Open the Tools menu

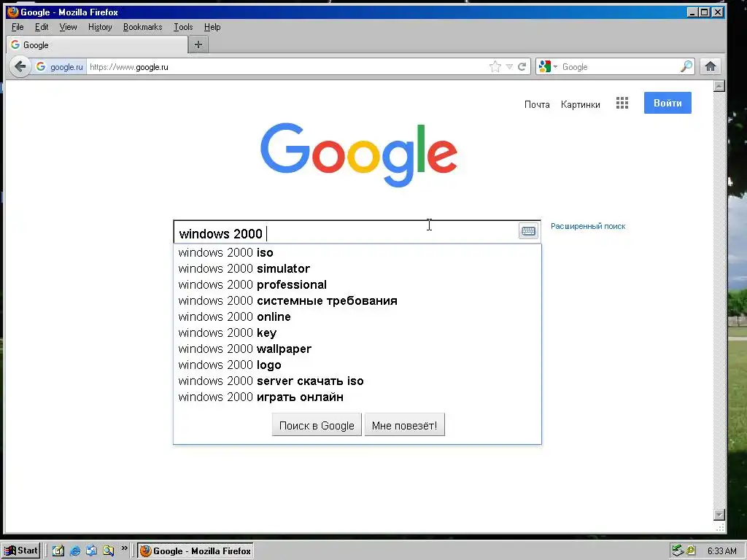[x=183, y=27]
